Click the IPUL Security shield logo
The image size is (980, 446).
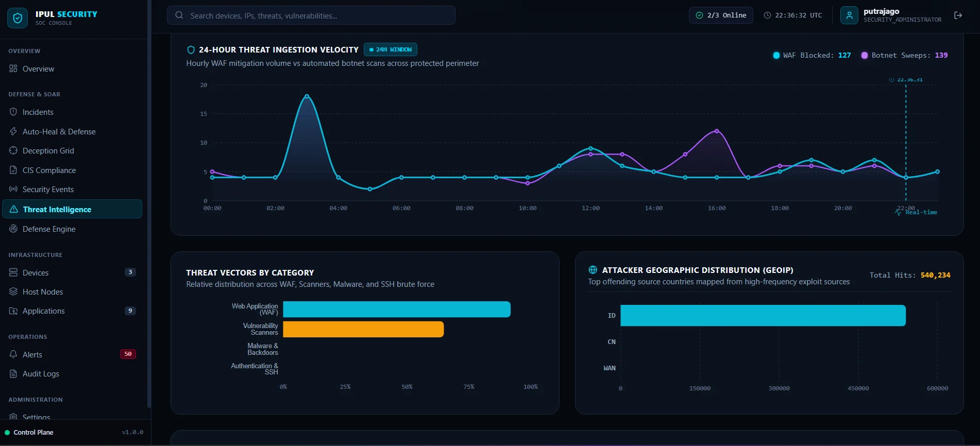pyautogui.click(x=18, y=18)
